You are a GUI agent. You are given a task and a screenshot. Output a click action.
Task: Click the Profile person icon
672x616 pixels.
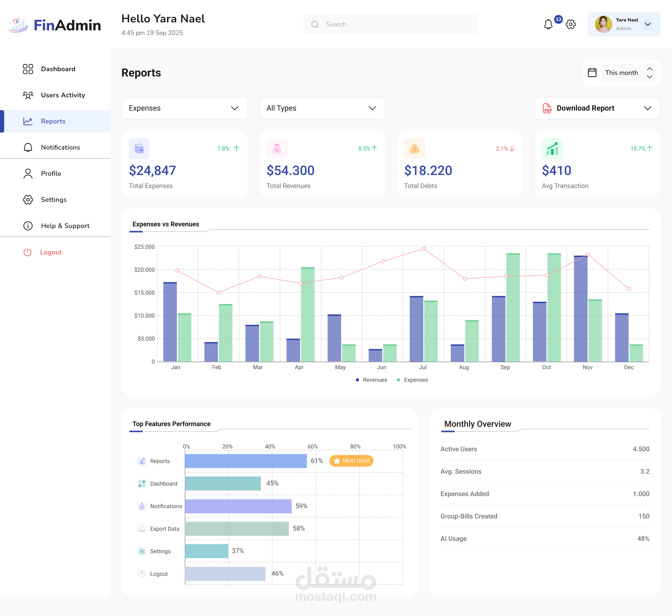tap(28, 174)
